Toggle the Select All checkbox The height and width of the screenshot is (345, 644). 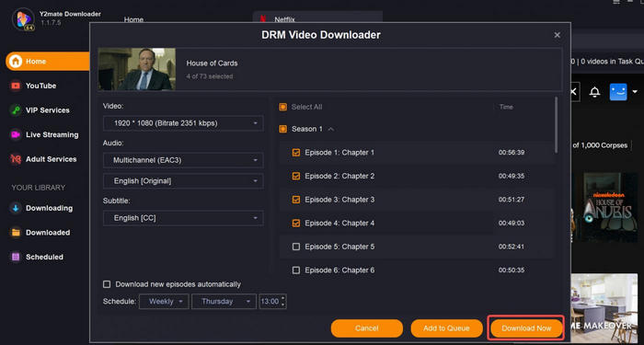click(x=282, y=108)
